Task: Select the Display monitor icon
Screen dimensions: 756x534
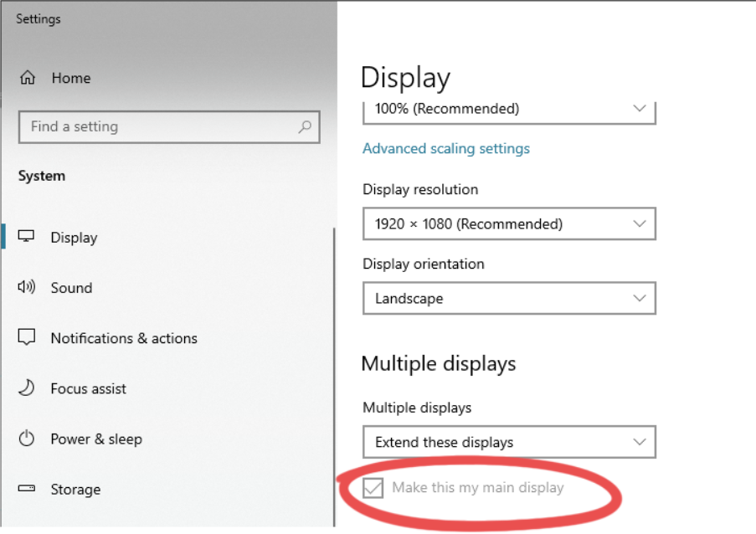Action: [x=28, y=237]
